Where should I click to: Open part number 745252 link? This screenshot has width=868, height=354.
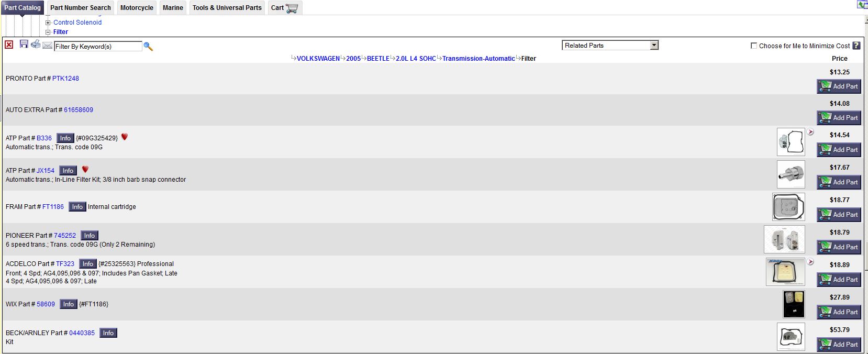(65, 236)
